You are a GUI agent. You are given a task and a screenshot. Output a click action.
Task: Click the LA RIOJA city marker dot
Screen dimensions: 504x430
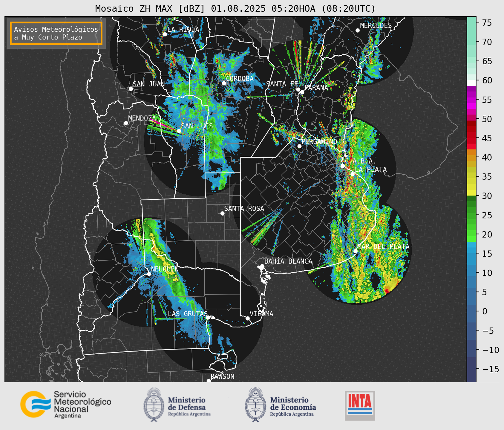[x=165, y=34]
